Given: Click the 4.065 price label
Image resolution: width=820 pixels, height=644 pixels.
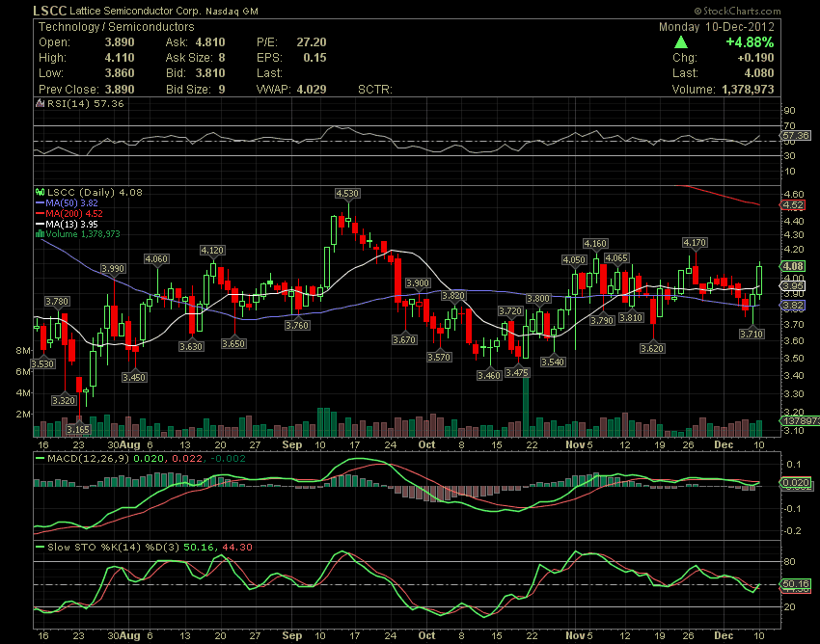Looking at the screenshot, I should pyautogui.click(x=616, y=258).
